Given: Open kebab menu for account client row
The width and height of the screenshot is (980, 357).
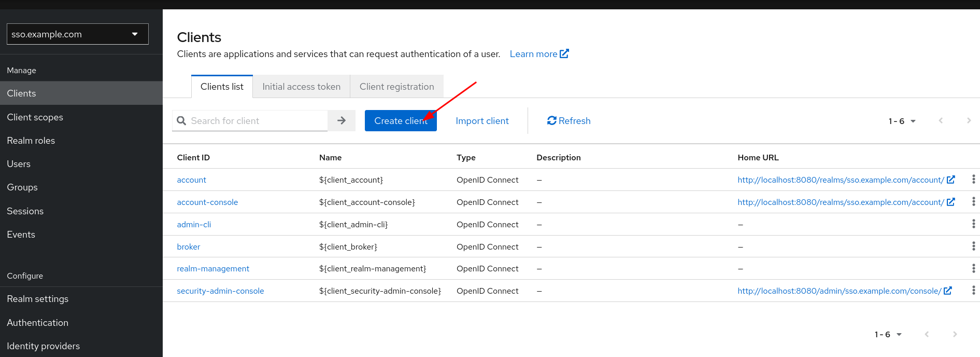Looking at the screenshot, I should tap(973, 180).
